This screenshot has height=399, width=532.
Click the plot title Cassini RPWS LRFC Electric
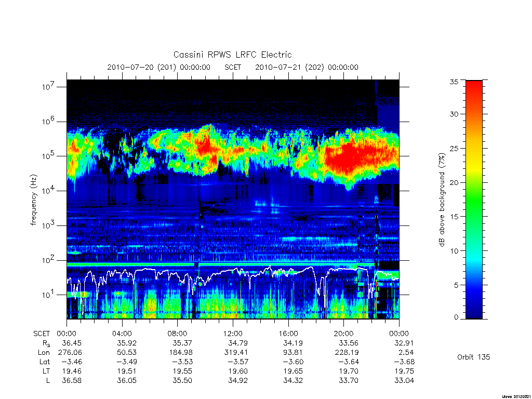pyautogui.click(x=232, y=55)
